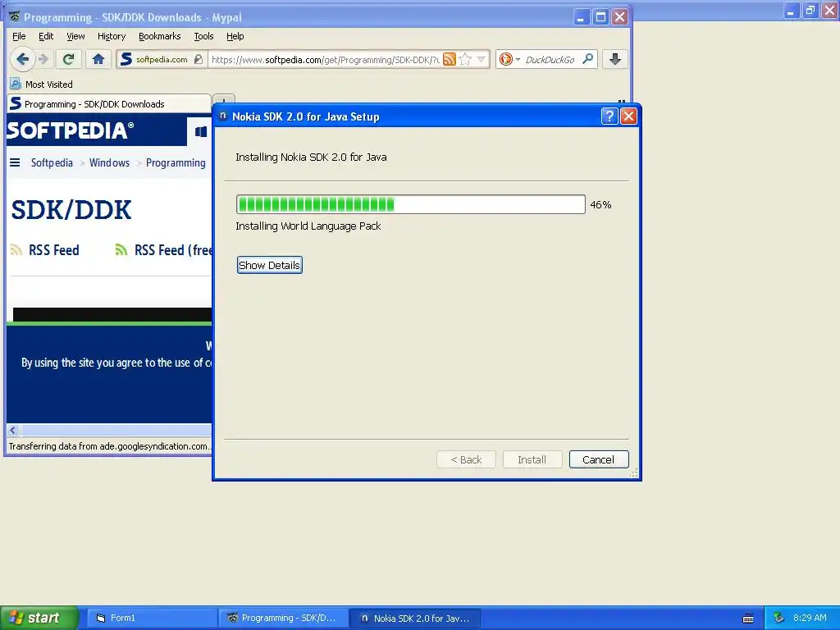Click the Mypal window title bar icon
Viewport: 840px width, 630px height.
pyautogui.click(x=15, y=17)
